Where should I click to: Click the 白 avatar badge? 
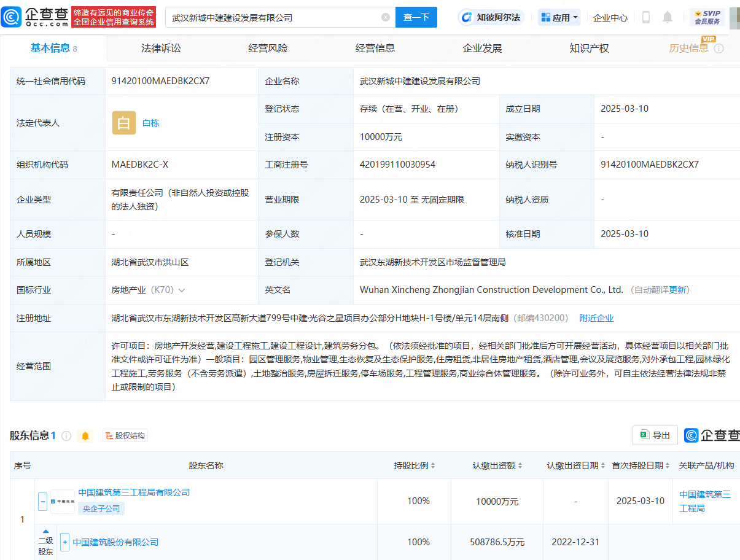[x=123, y=123]
